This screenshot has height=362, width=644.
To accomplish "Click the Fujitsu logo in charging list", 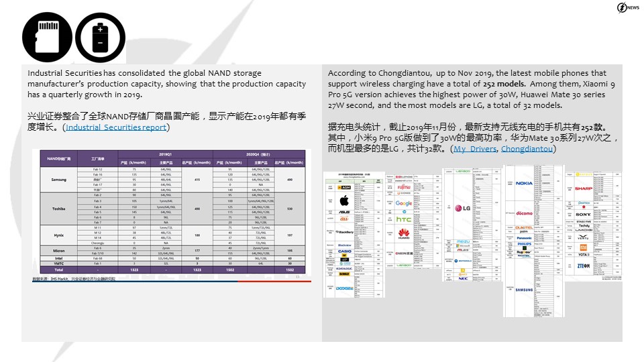I will [x=404, y=187].
